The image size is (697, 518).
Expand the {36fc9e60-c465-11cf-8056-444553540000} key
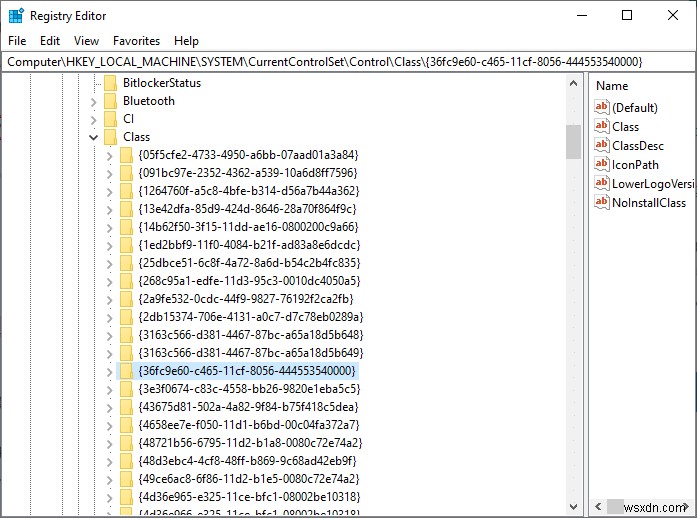110,372
